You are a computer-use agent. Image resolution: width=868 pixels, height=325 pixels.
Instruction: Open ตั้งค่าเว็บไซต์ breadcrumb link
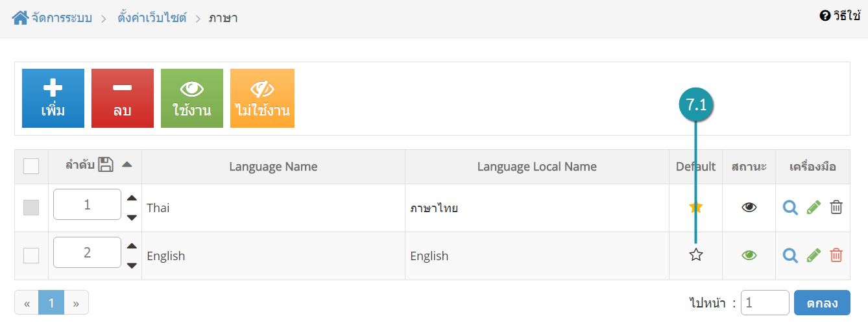(x=152, y=18)
